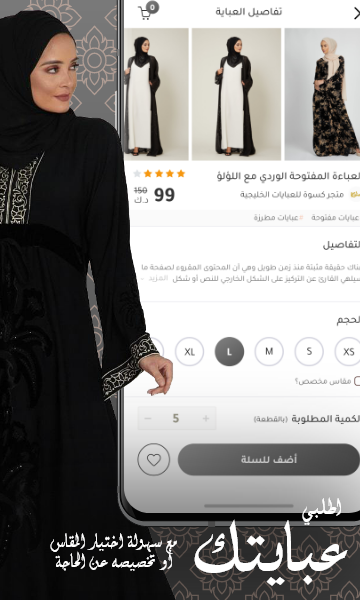This screenshot has height=600, width=360.
Task: Select size M
Action: [269, 352]
